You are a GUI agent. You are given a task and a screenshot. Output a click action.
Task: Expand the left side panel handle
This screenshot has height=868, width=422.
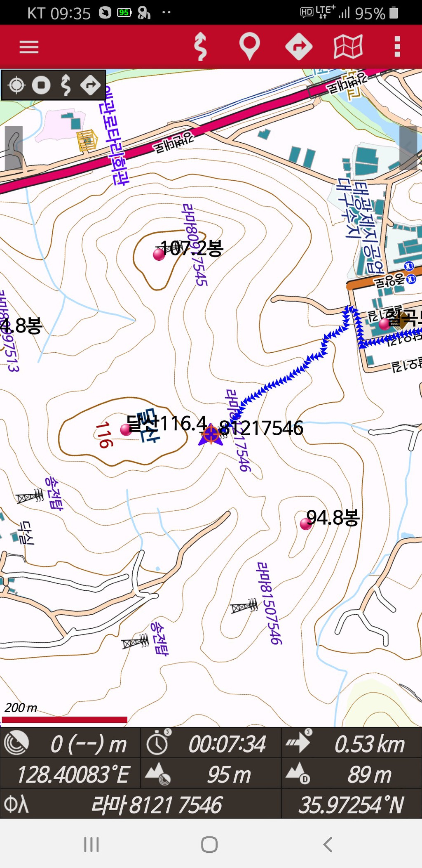[x=14, y=148]
